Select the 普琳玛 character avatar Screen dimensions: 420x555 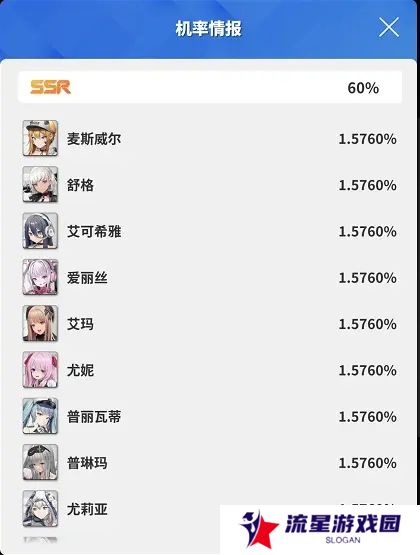tap(40, 463)
